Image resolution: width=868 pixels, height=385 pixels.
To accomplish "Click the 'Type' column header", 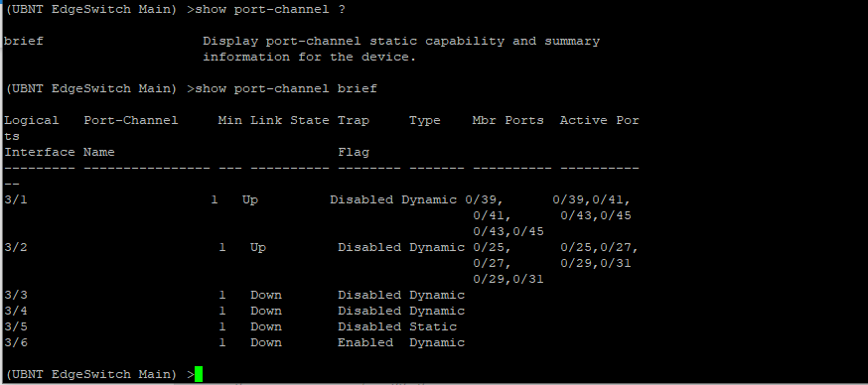I will pyautogui.click(x=425, y=120).
